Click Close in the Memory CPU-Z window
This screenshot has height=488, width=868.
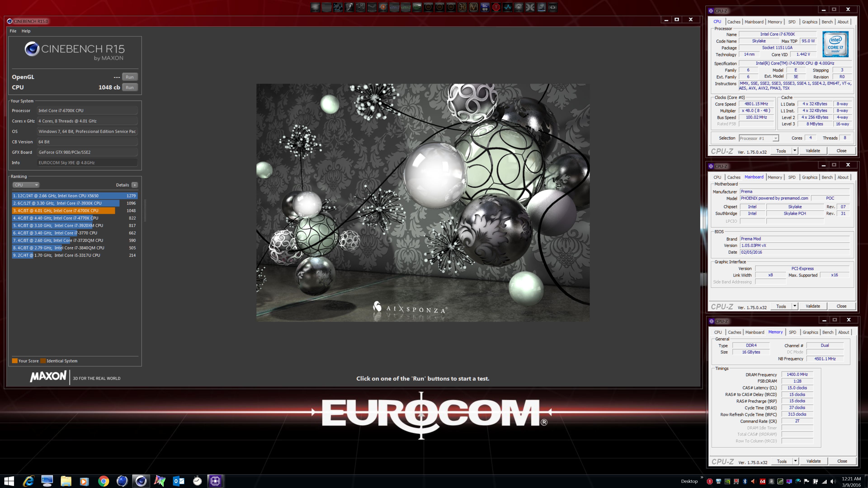(842, 461)
